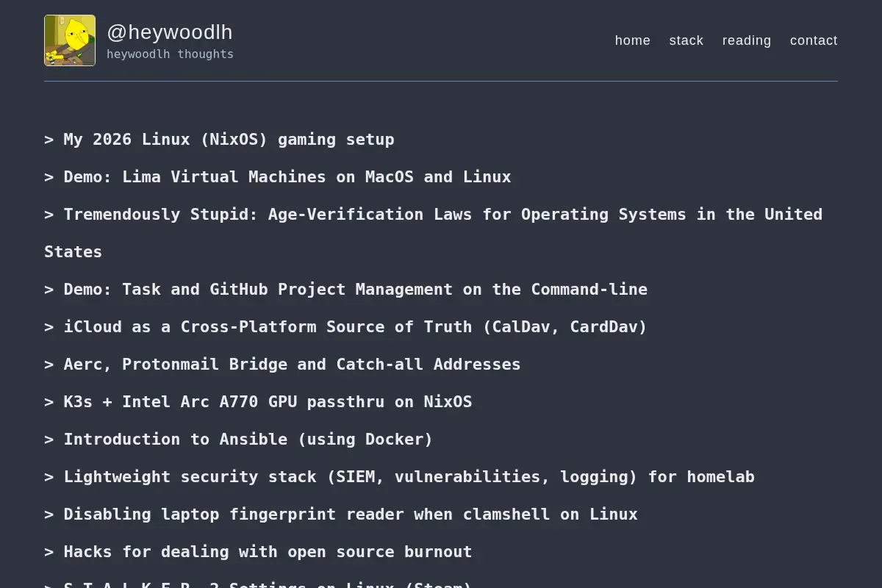Read Demo: Lima Virtual Machines post
882x588 pixels.
(x=287, y=177)
